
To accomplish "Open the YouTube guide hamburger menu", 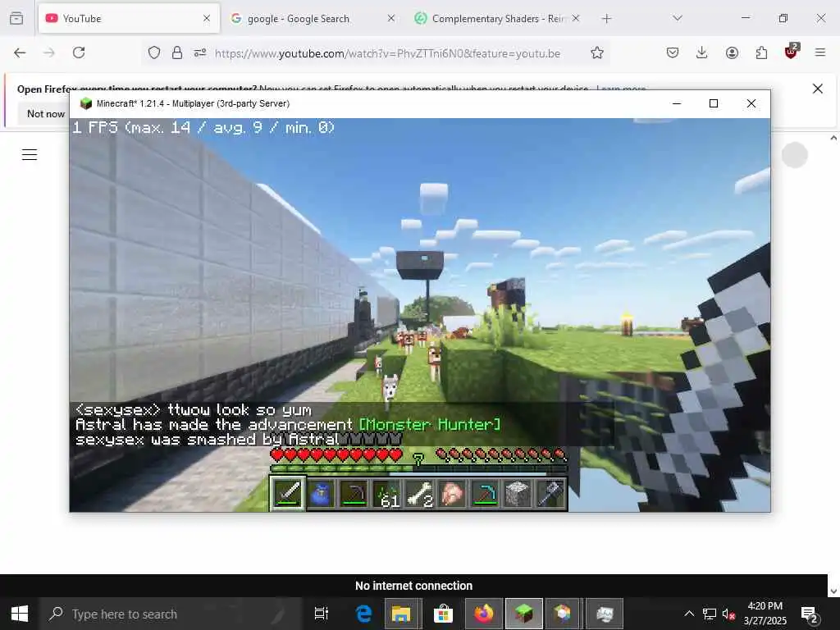I will coord(30,155).
